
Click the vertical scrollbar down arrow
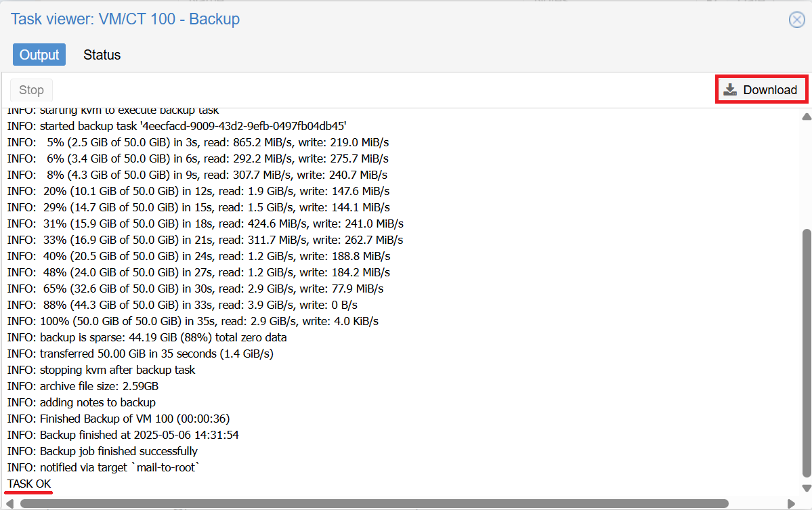pos(806,488)
